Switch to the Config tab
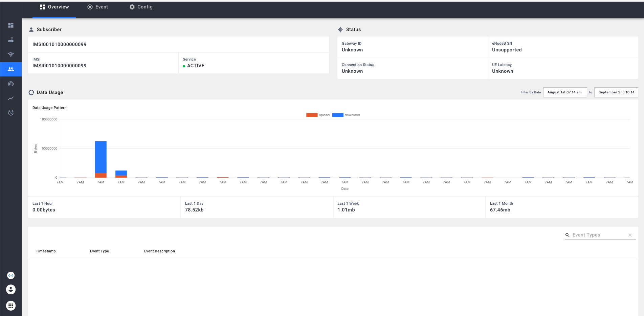 [x=141, y=7]
